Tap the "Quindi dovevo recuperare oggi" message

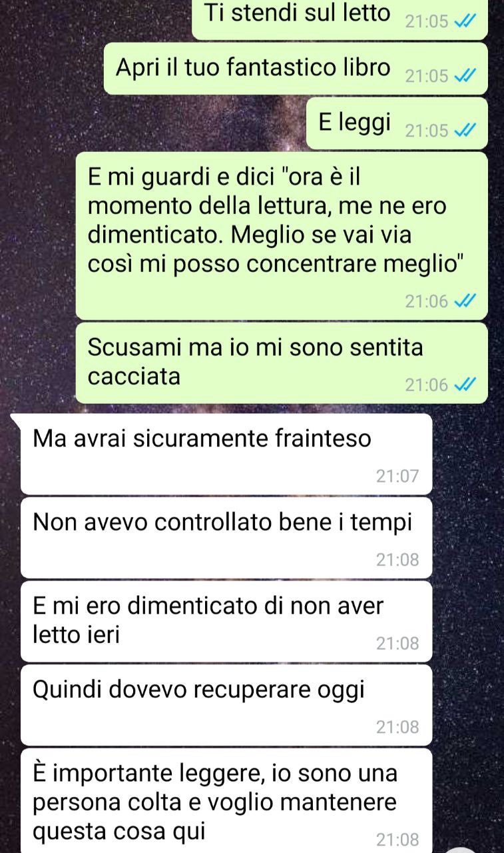(x=226, y=704)
